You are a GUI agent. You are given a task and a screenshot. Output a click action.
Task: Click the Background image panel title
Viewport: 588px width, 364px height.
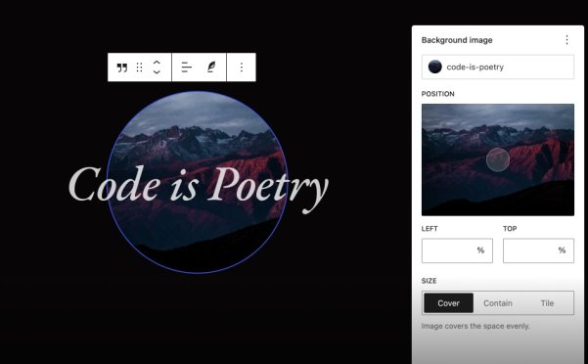coord(457,40)
